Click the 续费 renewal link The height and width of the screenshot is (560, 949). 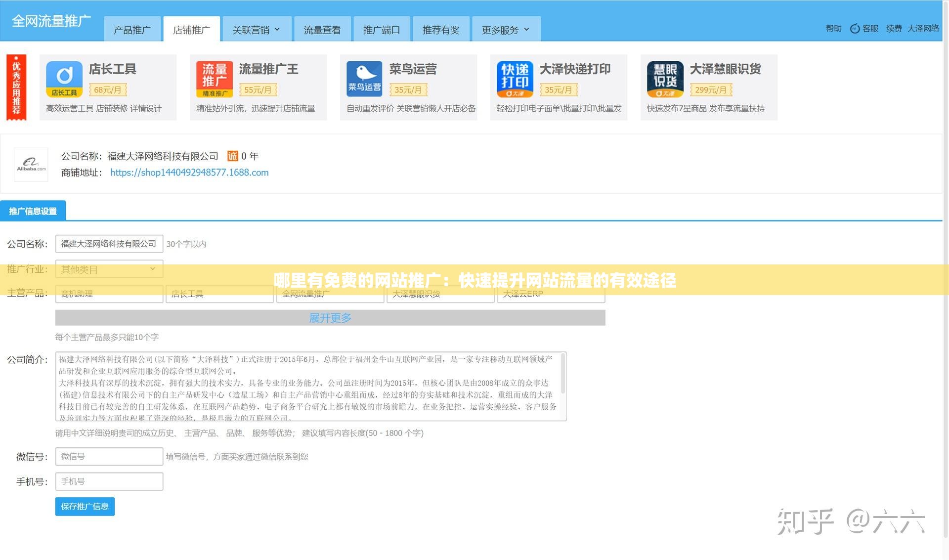tap(894, 29)
